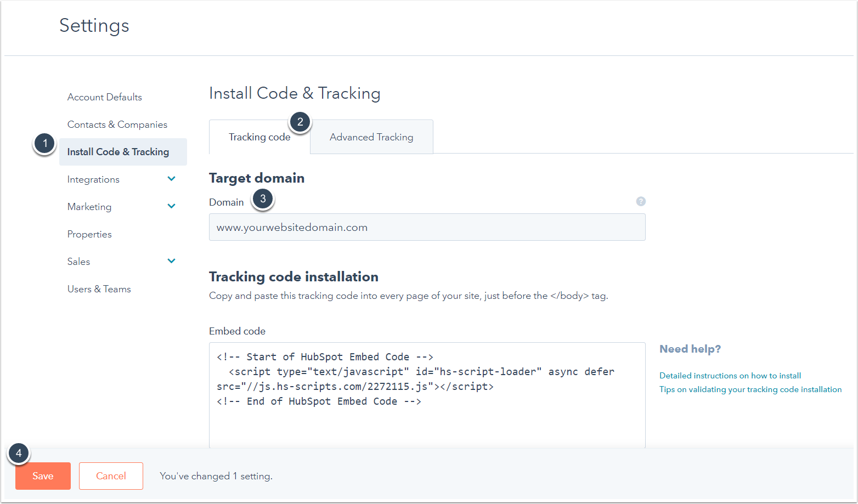Viewport: 858px width, 504px height.
Task: Open Contacts & Companies settings
Action: pyautogui.click(x=117, y=124)
